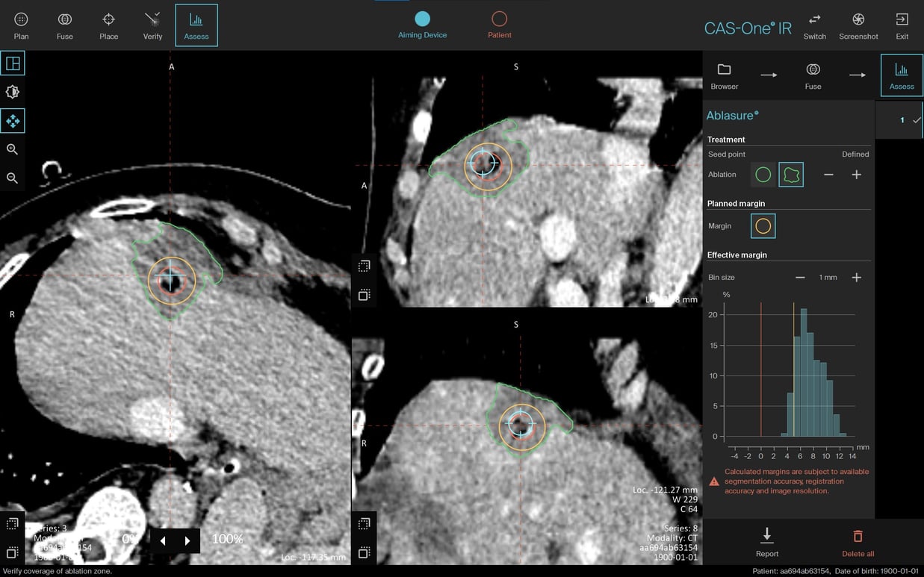Viewport: 924px width, 577px height.
Task: Go to the Fuse step in the top toolbar
Action: [65, 25]
